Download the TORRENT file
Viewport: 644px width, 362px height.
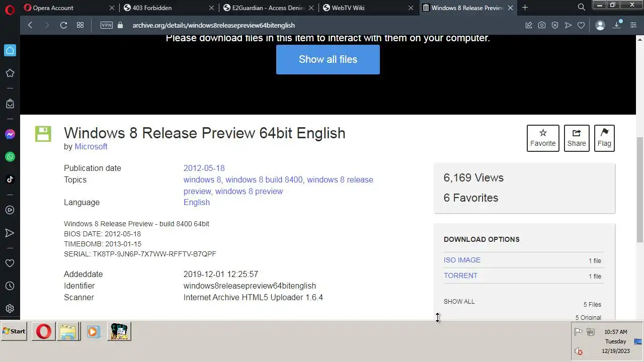click(x=460, y=276)
